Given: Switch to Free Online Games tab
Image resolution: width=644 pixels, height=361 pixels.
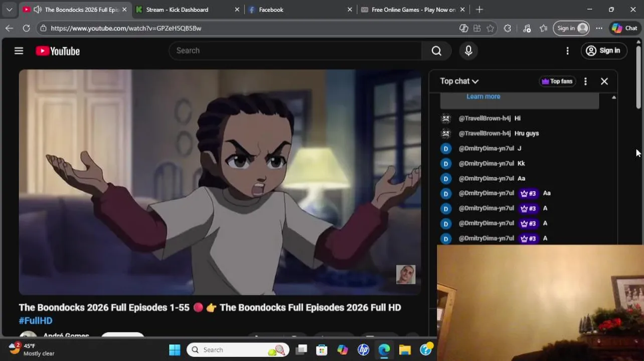Looking at the screenshot, I should click(413, 10).
